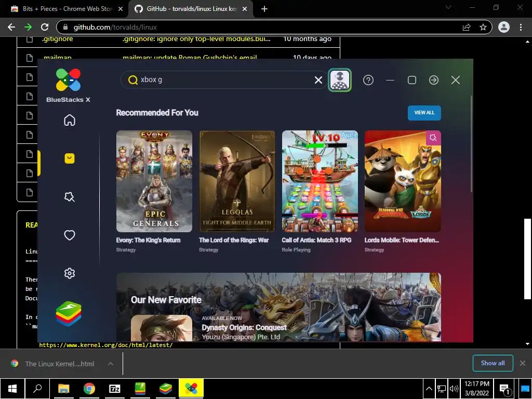
Task: Bookmark this page with the star
Action: click(x=483, y=27)
